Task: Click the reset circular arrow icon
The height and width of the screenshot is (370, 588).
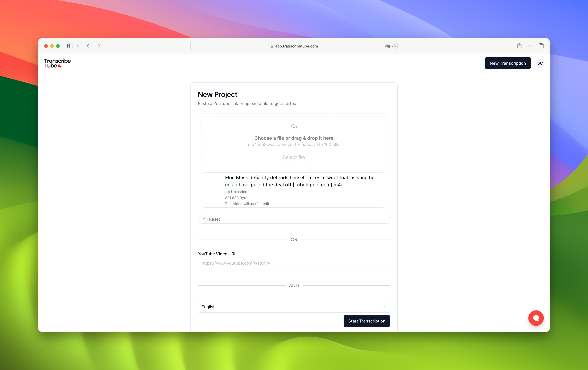Action: (205, 219)
